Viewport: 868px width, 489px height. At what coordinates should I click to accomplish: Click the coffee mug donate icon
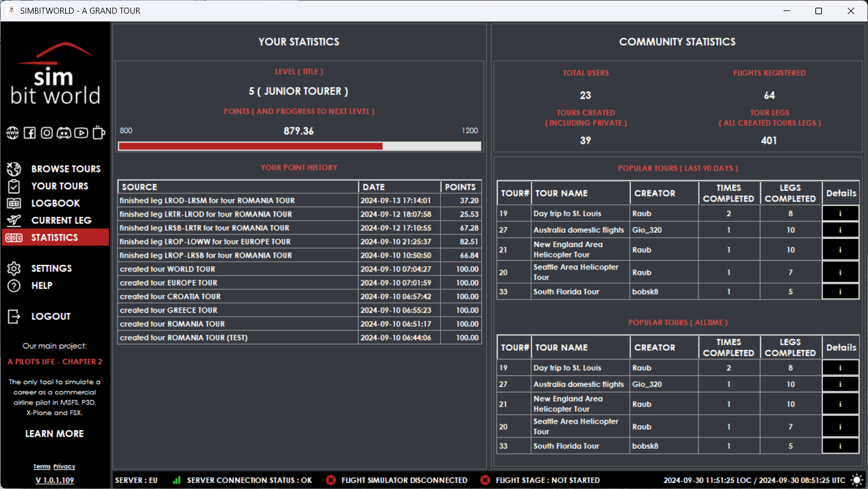[99, 133]
